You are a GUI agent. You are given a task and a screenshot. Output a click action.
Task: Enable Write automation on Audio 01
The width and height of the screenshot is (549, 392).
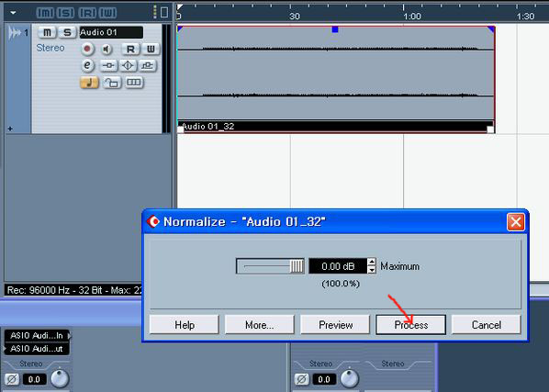point(151,49)
